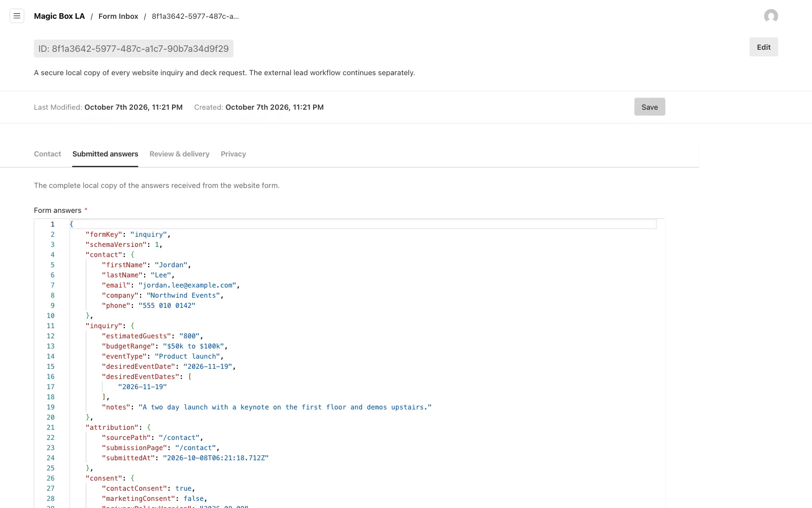Image resolution: width=812 pixels, height=508 pixels.
Task: Place cursor on "formKey": "inquiry" line
Action: click(x=128, y=234)
